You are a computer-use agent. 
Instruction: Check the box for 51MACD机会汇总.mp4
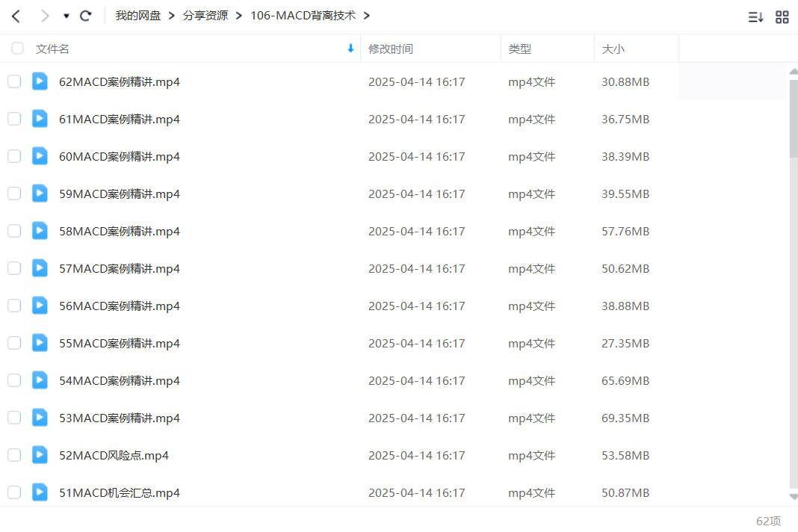pyautogui.click(x=14, y=492)
